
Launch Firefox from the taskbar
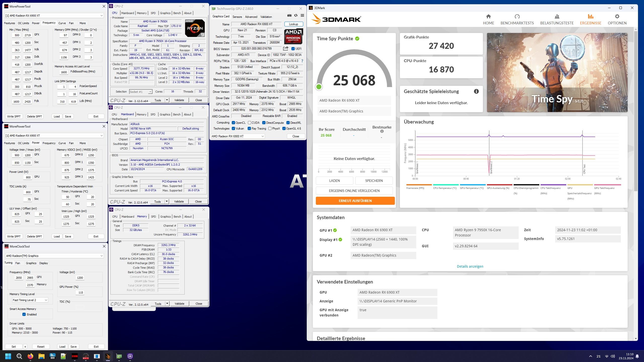pyautogui.click(x=30, y=356)
